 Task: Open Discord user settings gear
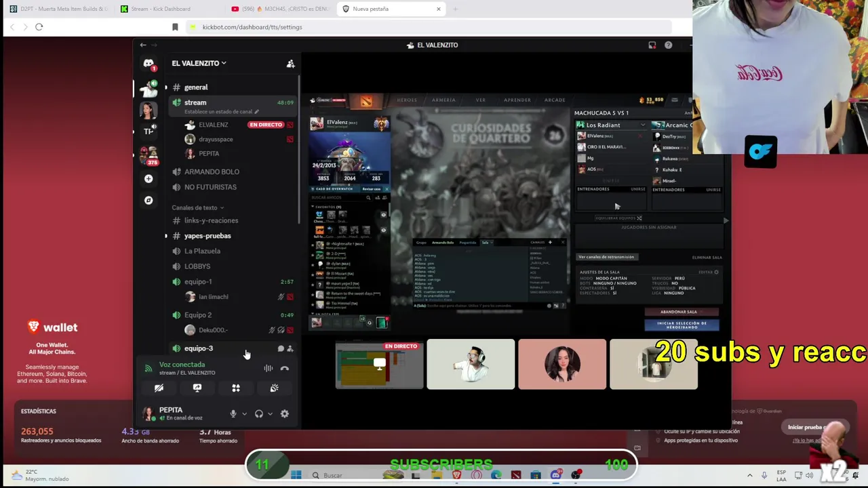[285, 413]
